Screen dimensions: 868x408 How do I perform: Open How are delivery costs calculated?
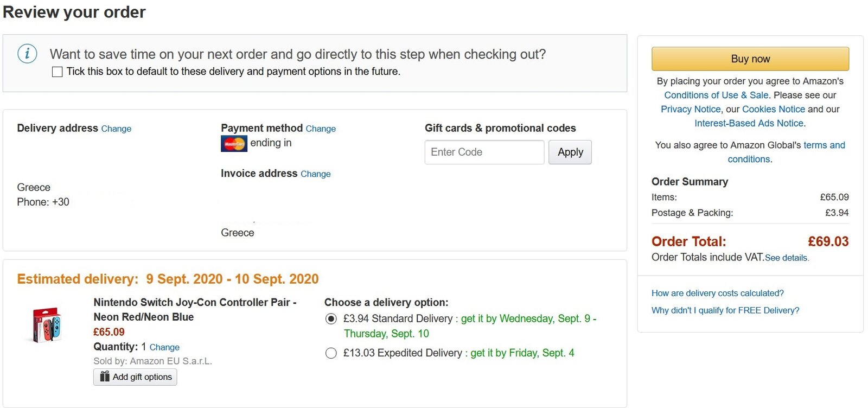(x=717, y=293)
